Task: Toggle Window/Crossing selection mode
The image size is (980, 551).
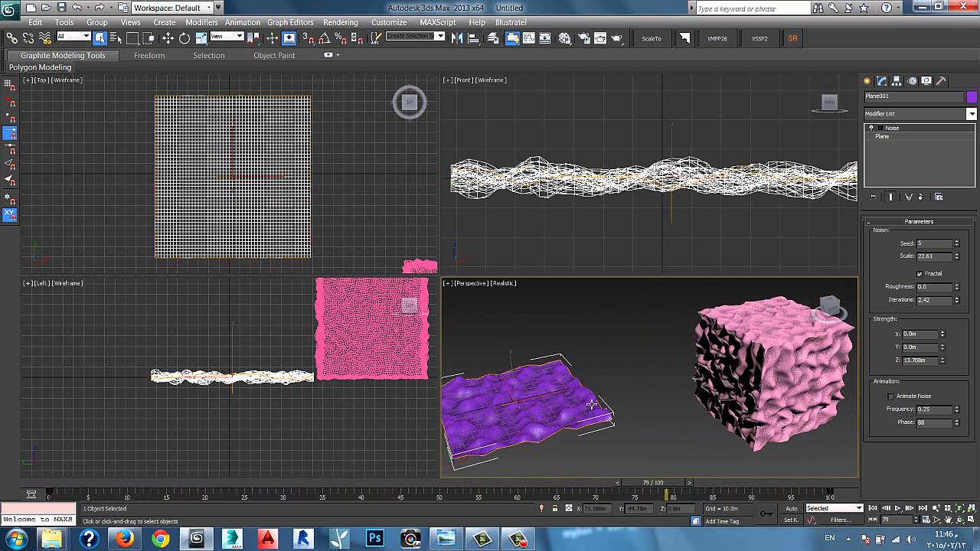Action: tap(149, 37)
